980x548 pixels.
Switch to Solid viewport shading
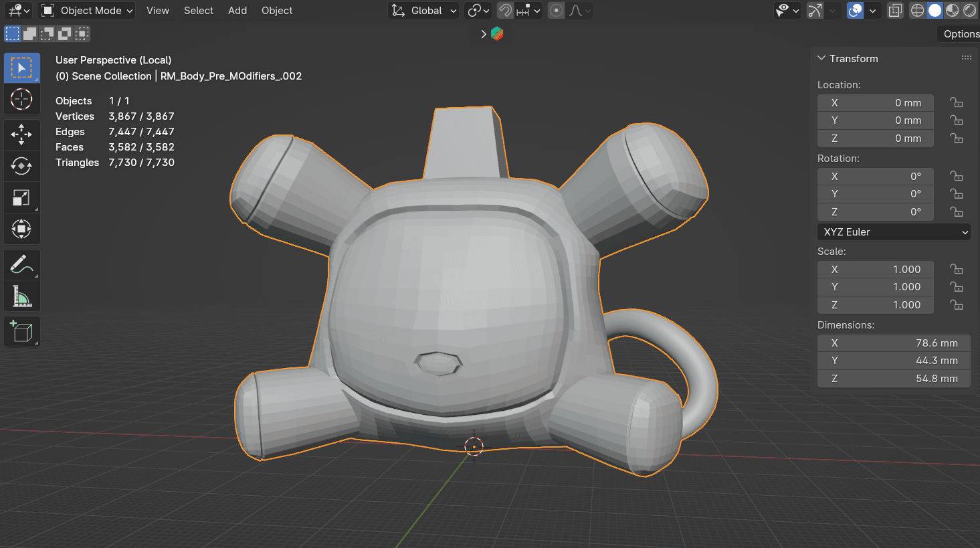click(935, 11)
